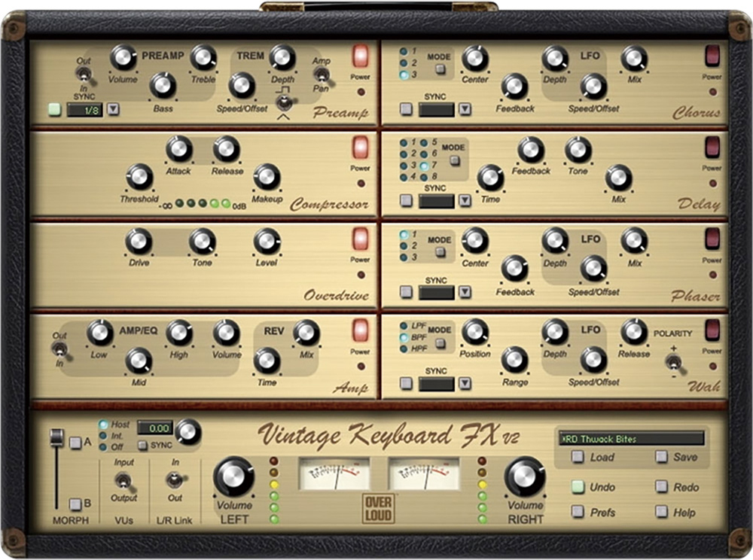The width and height of the screenshot is (753, 560).
Task: Click the Wah Position knob
Action: pyautogui.click(x=475, y=333)
